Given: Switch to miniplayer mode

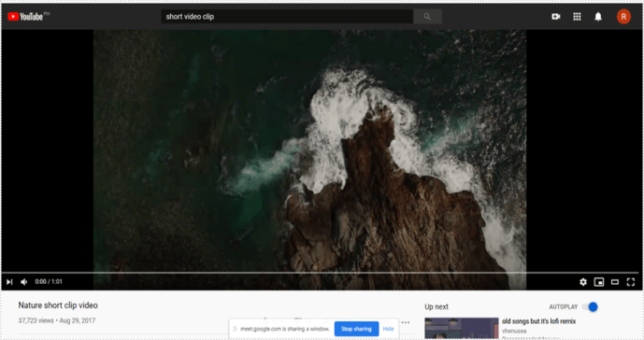Looking at the screenshot, I should (599, 282).
